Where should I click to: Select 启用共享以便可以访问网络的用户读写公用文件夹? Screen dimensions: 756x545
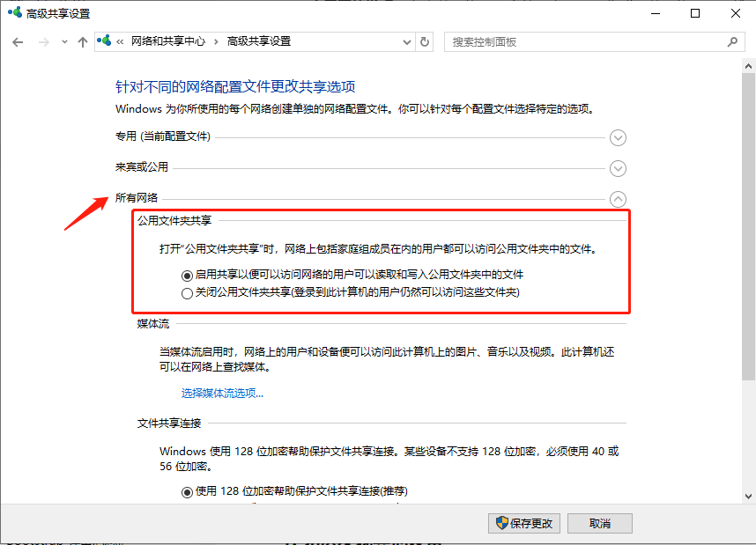[x=186, y=276]
